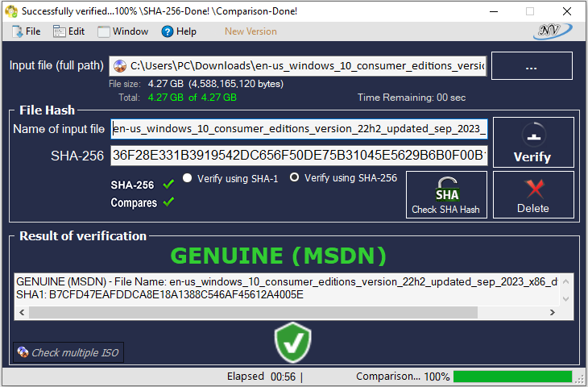Select Verify using SHA-1 option
Viewport: 588px width, 387px height.
coord(188,178)
